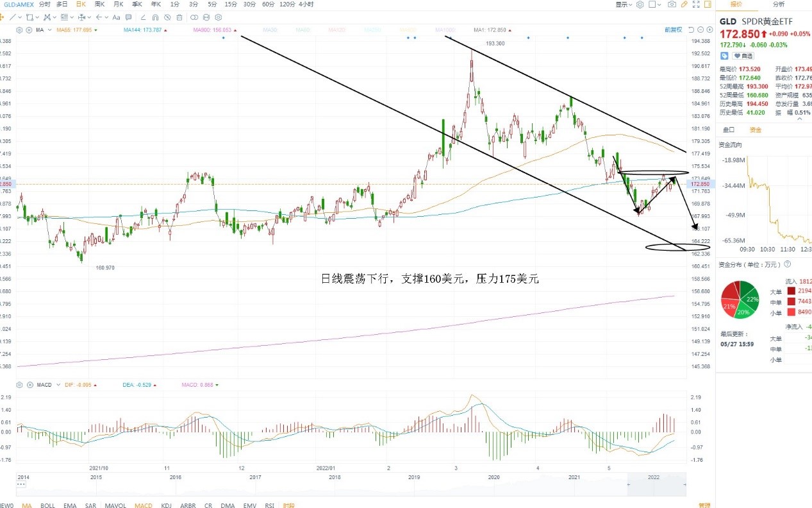Switch to the 资金 capital flow tab
Image resolution: width=812 pixels, height=508 pixels.
coord(756,130)
